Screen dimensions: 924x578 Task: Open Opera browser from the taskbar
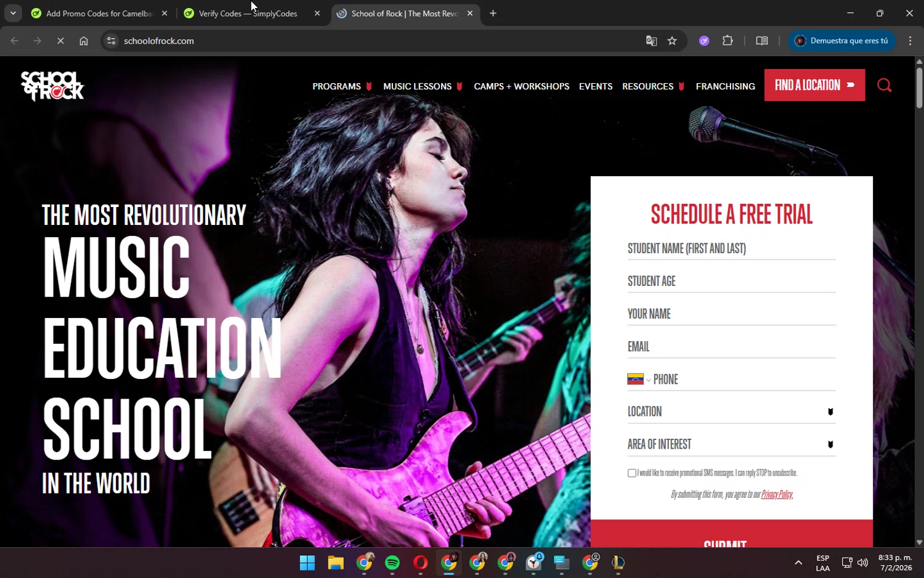click(421, 563)
